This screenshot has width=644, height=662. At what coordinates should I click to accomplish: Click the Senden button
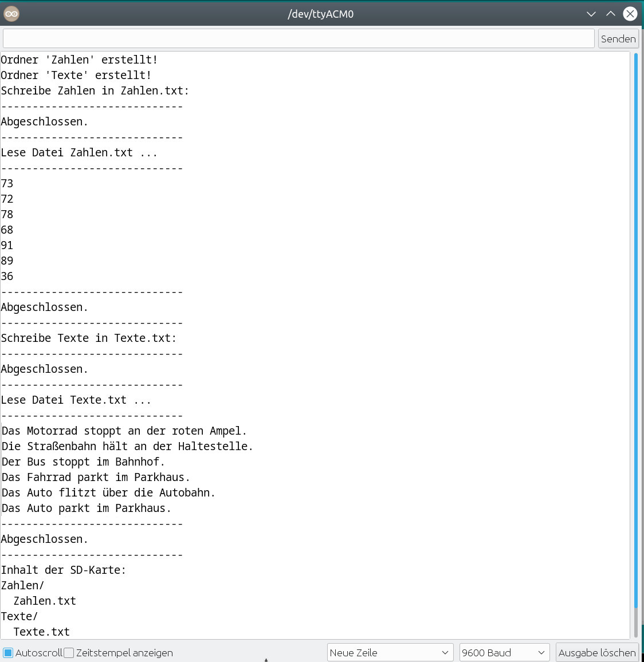(618, 39)
